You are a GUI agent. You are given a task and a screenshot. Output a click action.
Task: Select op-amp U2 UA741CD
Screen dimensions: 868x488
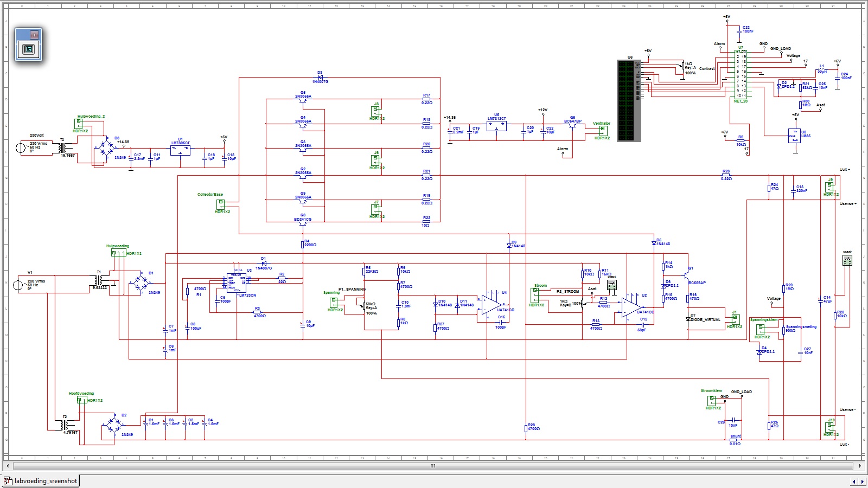(x=631, y=307)
